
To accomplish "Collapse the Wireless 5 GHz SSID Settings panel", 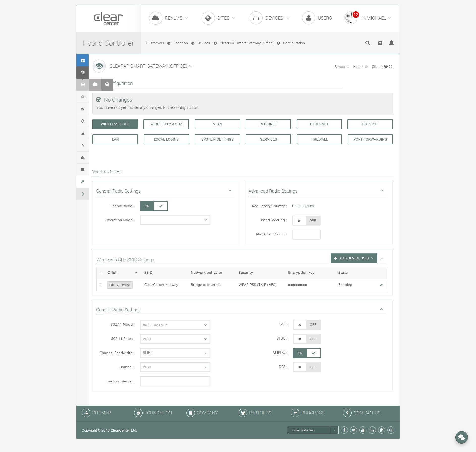I will click(382, 259).
